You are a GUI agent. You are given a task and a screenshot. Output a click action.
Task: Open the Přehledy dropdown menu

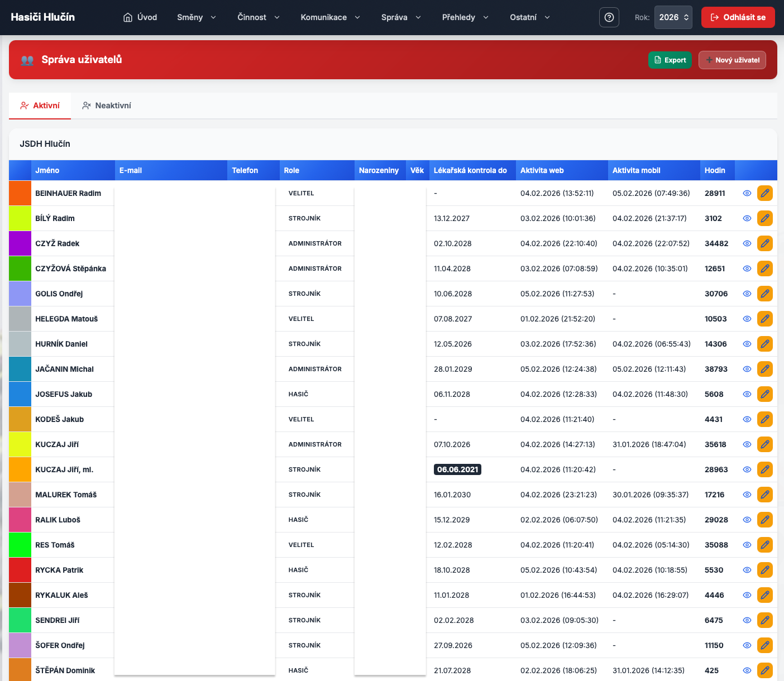pyautogui.click(x=465, y=17)
